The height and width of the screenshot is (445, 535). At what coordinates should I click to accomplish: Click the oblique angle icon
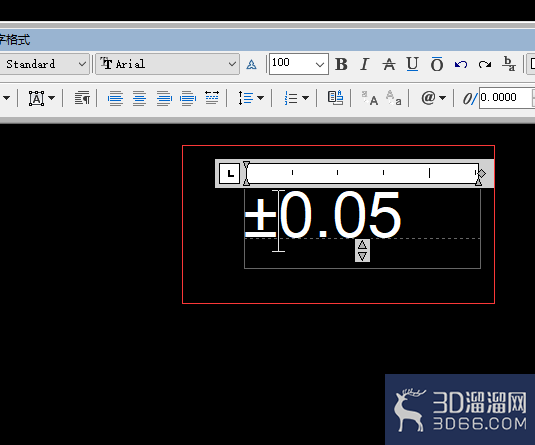469,99
